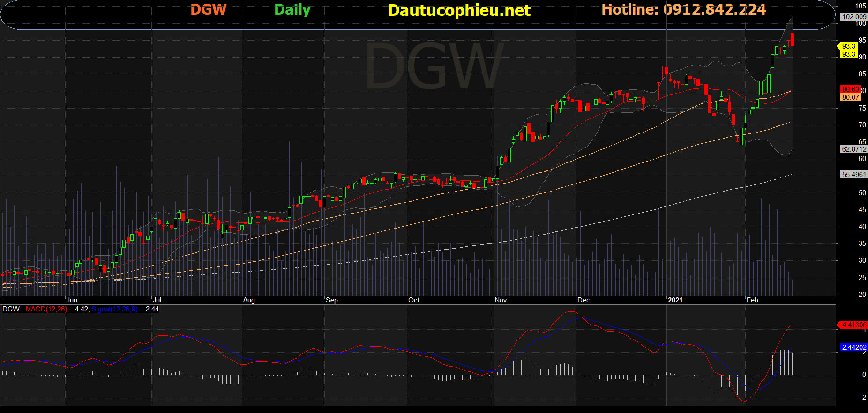868x413 pixels.
Task: Click the Hotline 0912.842.224 text
Action: coord(683,10)
